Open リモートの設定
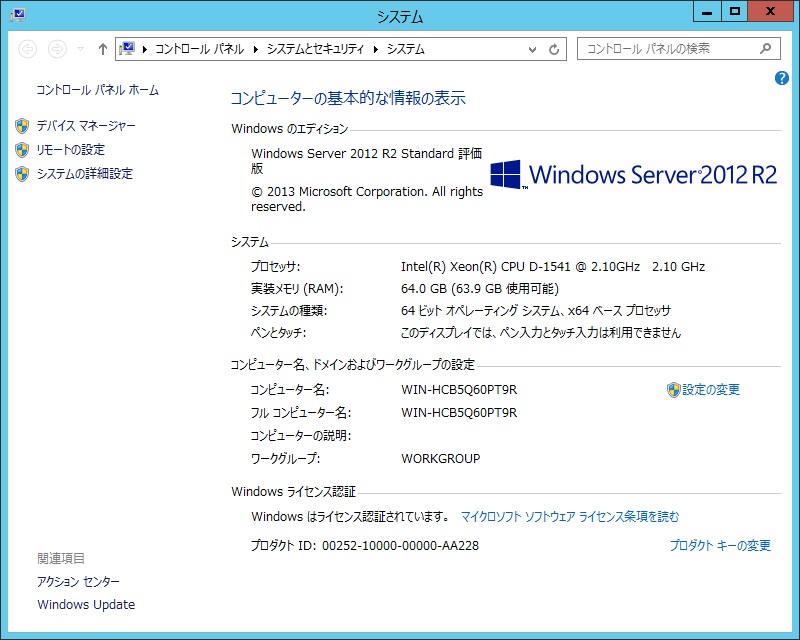Viewport: 800px width, 640px height. pyautogui.click(x=70, y=150)
